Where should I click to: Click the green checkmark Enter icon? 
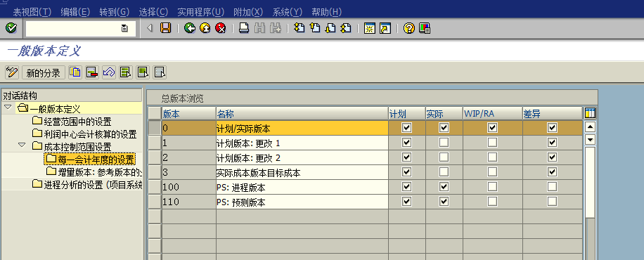pos(11,28)
